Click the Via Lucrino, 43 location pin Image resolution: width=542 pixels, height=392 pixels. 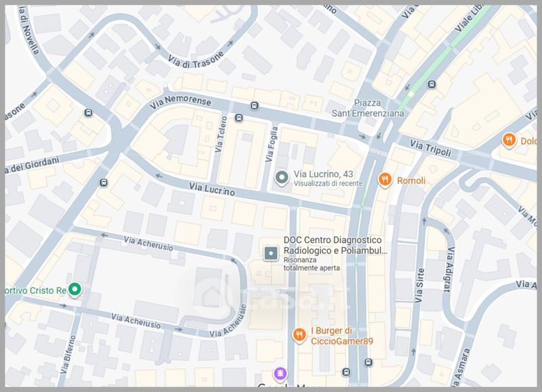[x=283, y=177]
